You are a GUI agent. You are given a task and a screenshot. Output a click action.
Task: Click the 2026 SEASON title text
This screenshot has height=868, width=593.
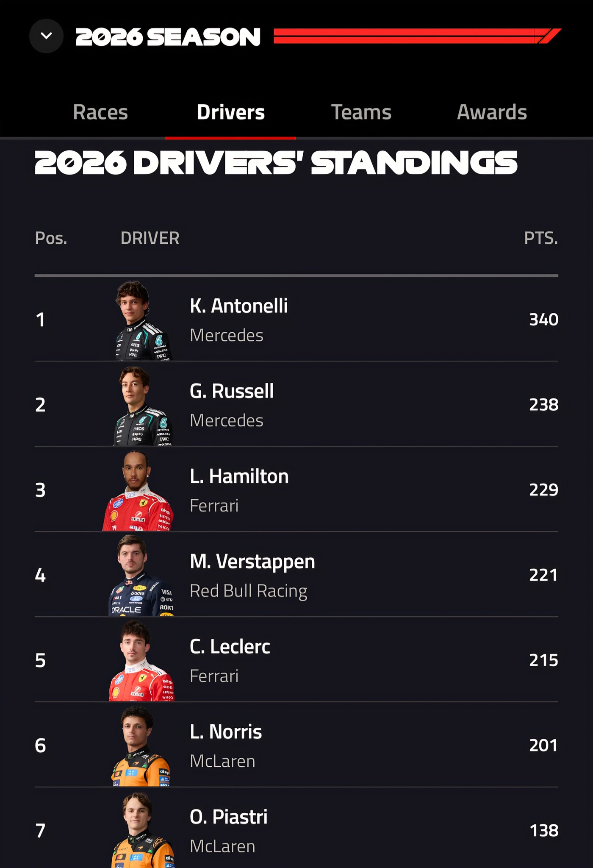[168, 37]
